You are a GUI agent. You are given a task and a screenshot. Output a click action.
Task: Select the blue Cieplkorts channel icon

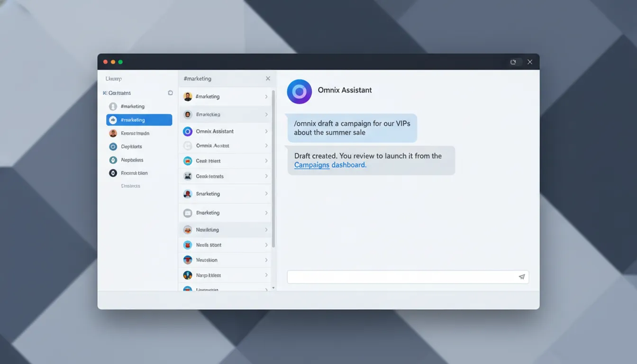[113, 146]
